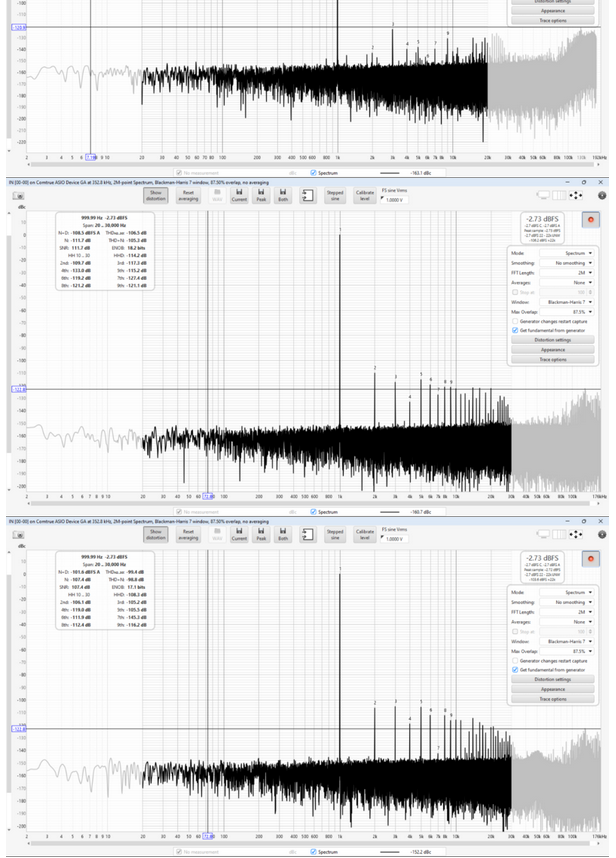
Task: Click the four-arrows move icon in bottom RTA window
Action: coord(575,535)
